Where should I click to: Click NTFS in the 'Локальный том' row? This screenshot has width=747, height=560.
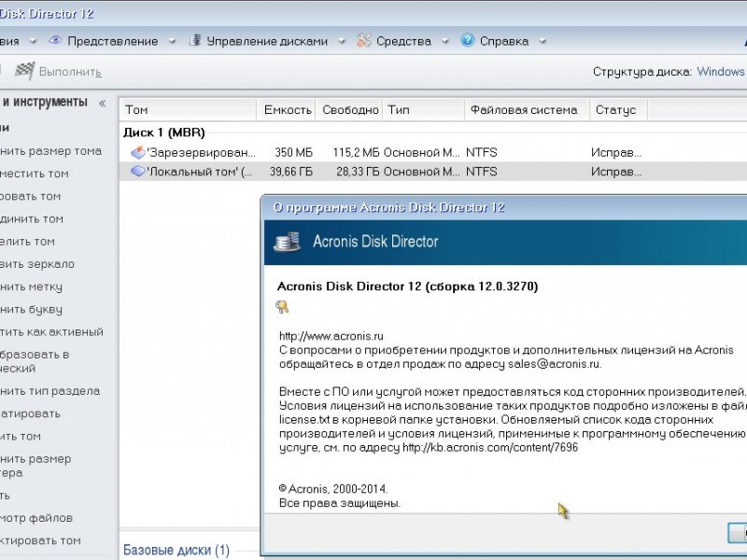pyautogui.click(x=482, y=172)
